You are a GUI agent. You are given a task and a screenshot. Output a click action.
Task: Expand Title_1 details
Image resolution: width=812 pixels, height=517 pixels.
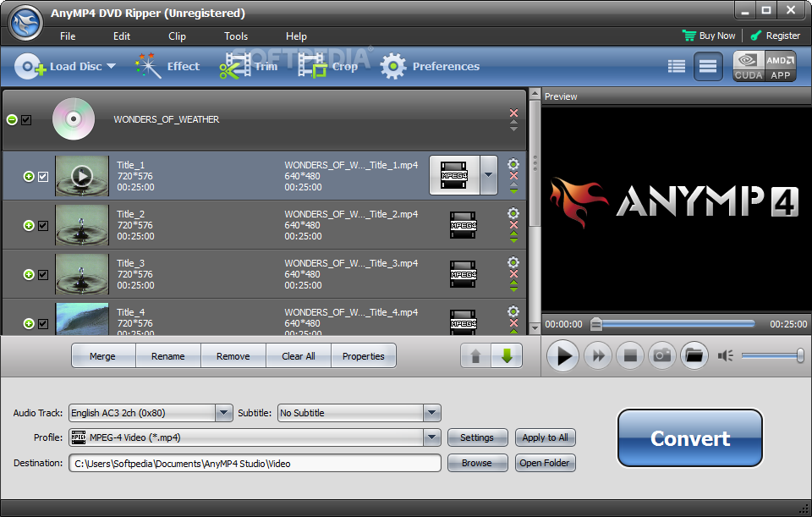coord(29,177)
